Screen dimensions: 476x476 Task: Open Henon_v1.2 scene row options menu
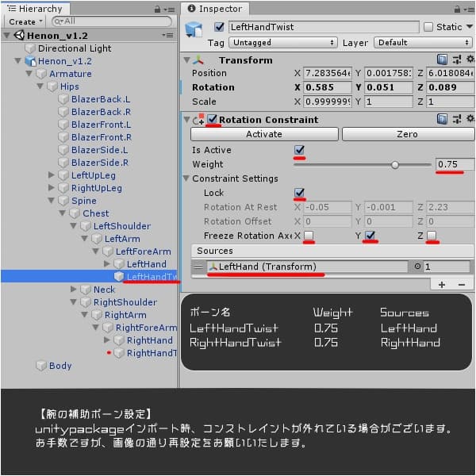167,36
